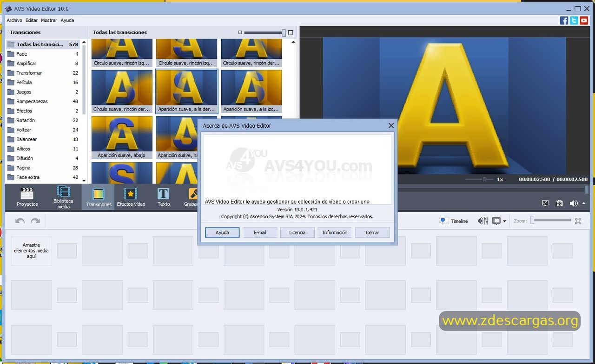Open the Difusión transitions folder
The width and height of the screenshot is (595, 364).
pyautogui.click(x=43, y=158)
